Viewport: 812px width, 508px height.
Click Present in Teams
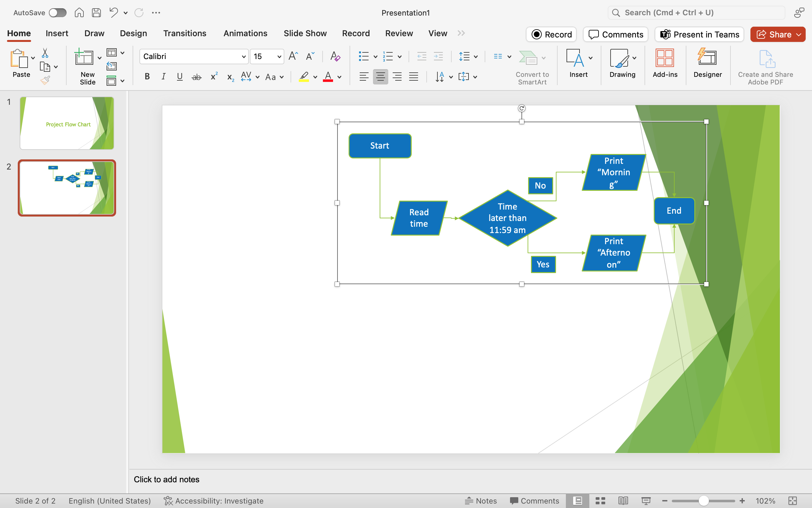(699, 34)
